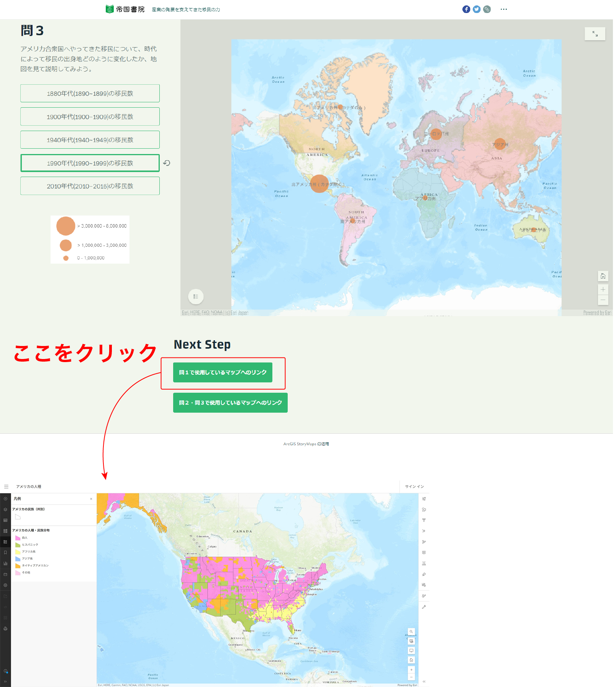Switch to 1940年代 immigrant count view

point(90,140)
